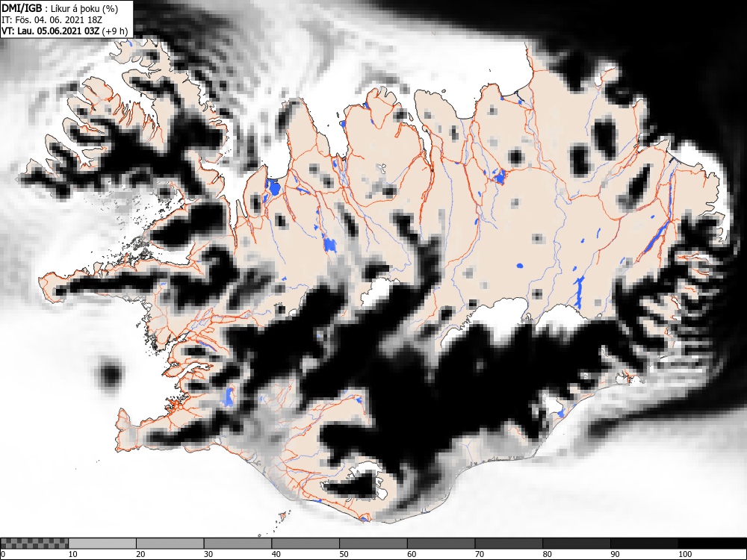Click the "0" scale label
This screenshot has height=560, width=747.
pyautogui.click(x=3, y=554)
